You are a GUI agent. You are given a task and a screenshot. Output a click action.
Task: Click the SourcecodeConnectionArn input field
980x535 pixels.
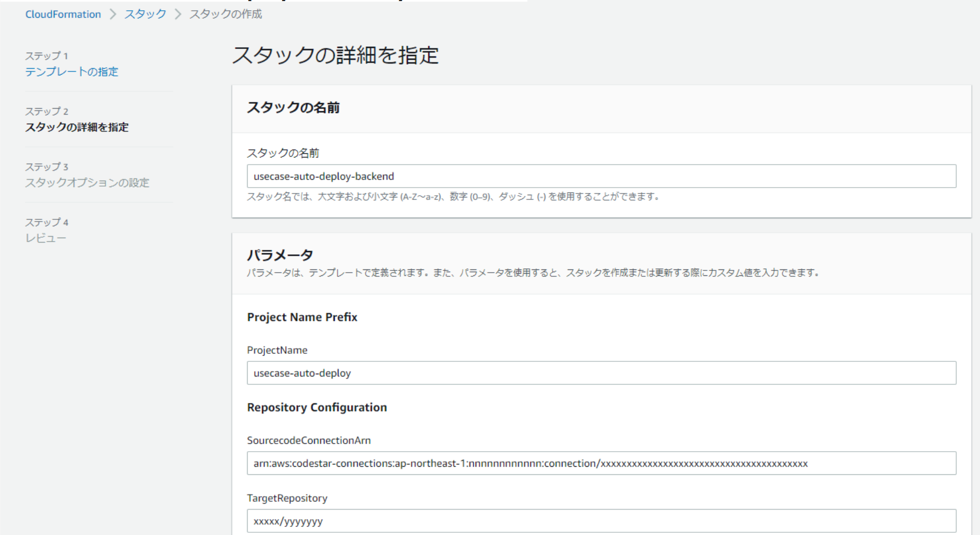pyautogui.click(x=601, y=463)
